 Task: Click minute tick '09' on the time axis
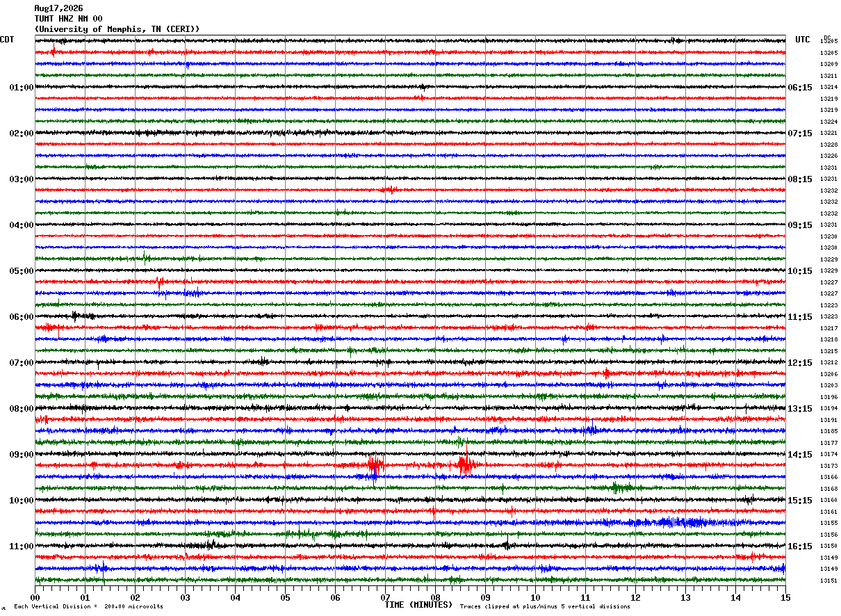[485, 597]
